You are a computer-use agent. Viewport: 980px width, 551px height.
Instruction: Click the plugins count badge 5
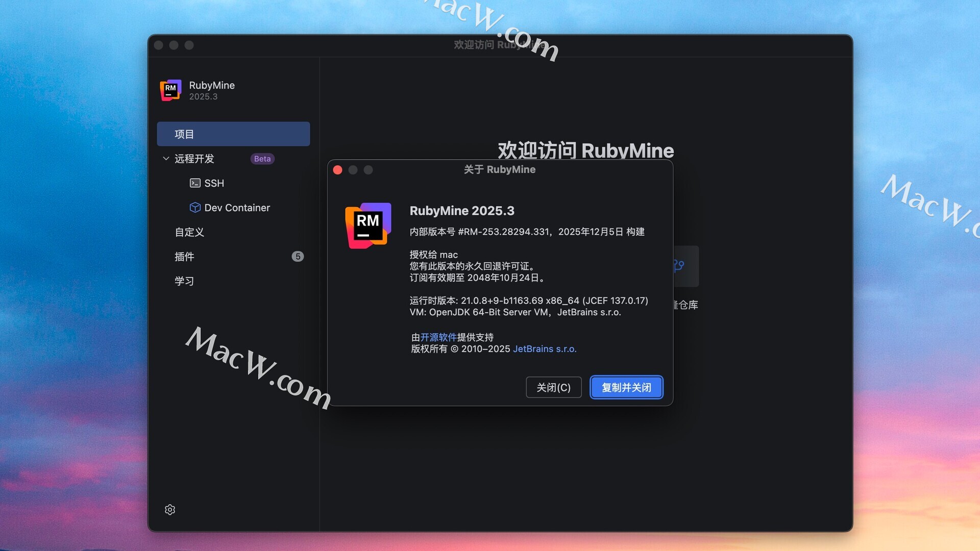pos(298,257)
